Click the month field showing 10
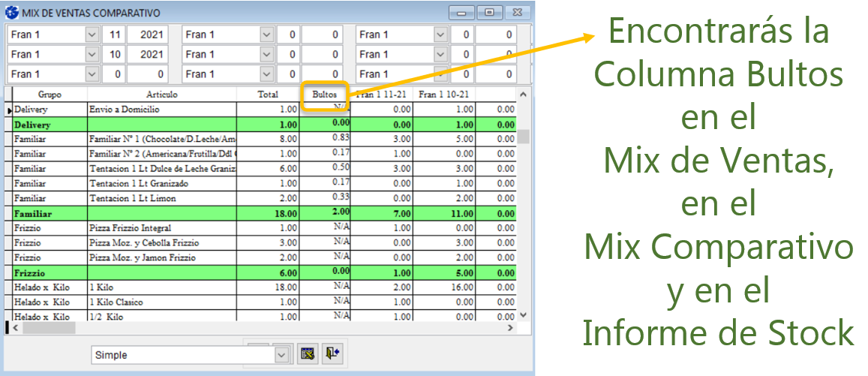 [x=113, y=54]
